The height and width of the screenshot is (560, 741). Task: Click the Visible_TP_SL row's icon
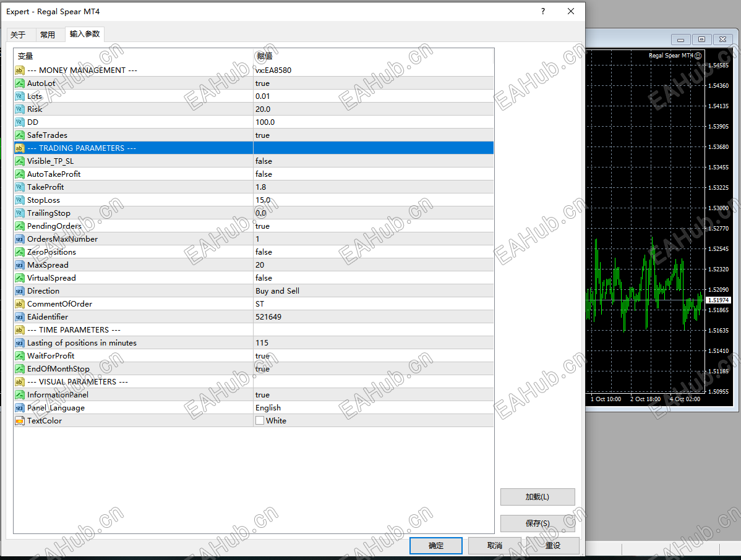coord(19,161)
